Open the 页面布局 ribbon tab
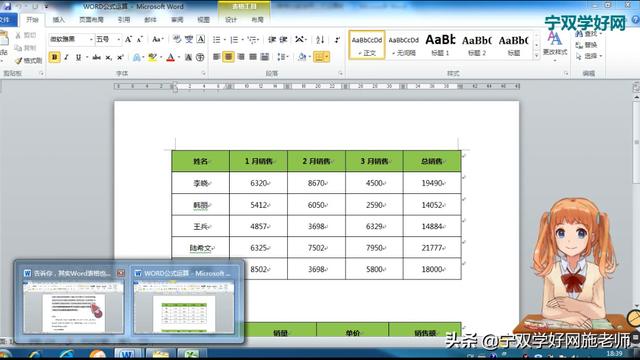This screenshot has width=640, height=360. pyautogui.click(x=91, y=20)
